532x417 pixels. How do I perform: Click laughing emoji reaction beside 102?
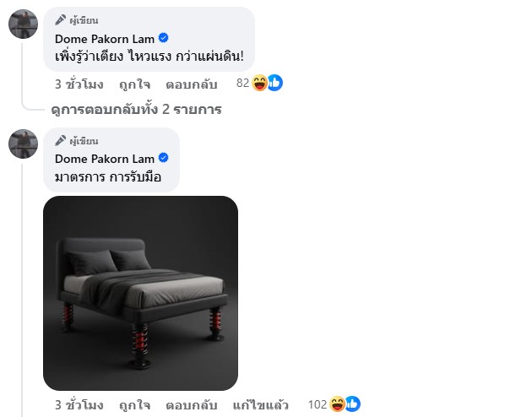337,404
